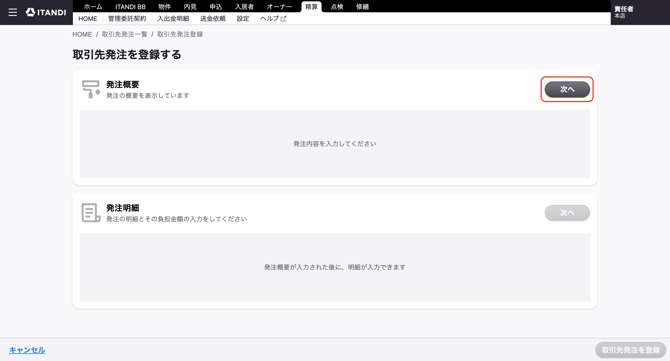Open 管理委託契約 in the sub navigation
670x361 pixels.
pos(127,19)
